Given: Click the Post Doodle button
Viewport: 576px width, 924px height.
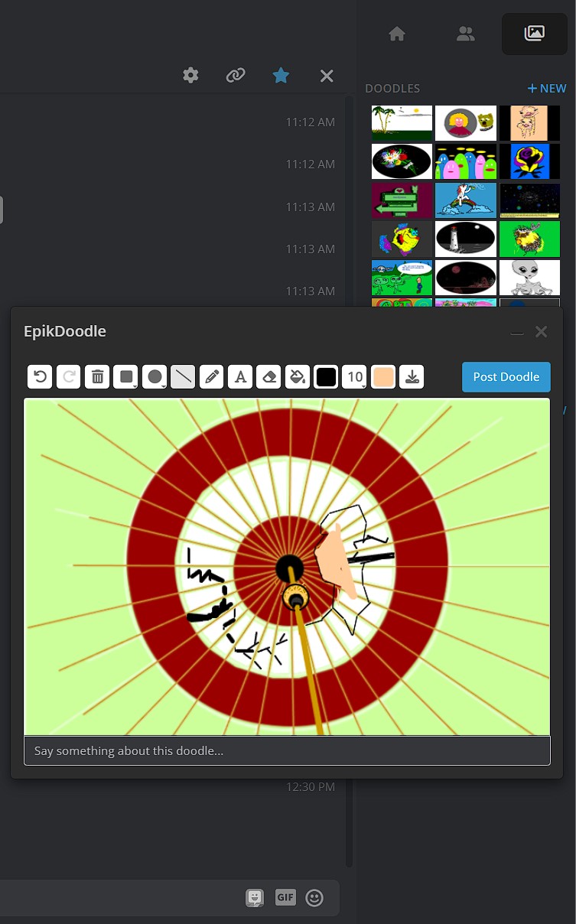Looking at the screenshot, I should pos(506,376).
